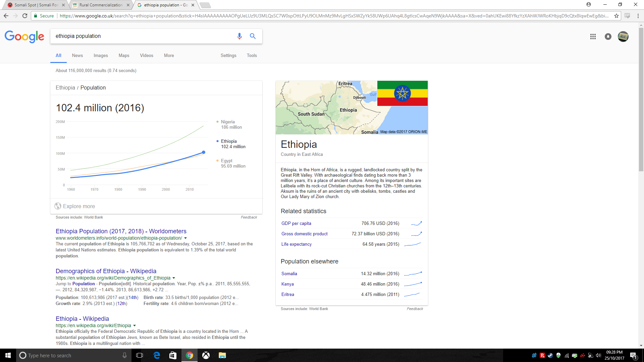Click the Windows taskbar search field

click(73, 355)
